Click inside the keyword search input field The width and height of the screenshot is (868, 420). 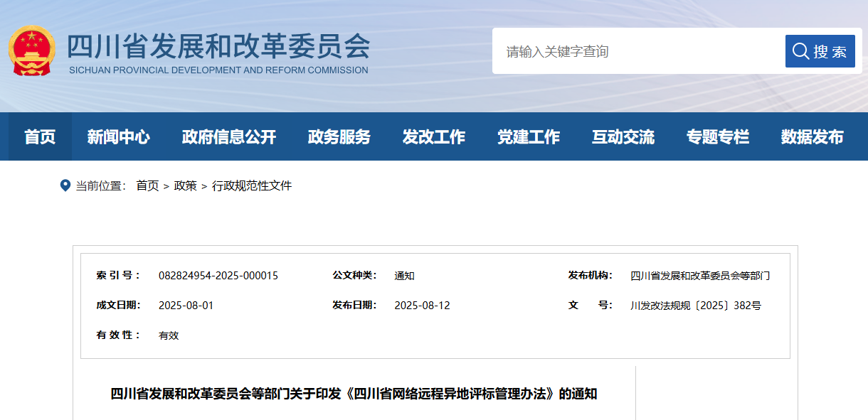pos(626,50)
